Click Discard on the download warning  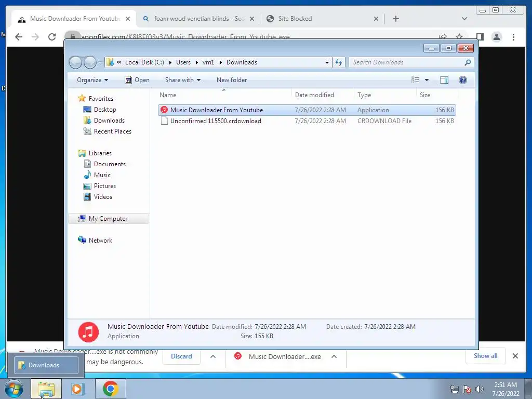pos(181,356)
